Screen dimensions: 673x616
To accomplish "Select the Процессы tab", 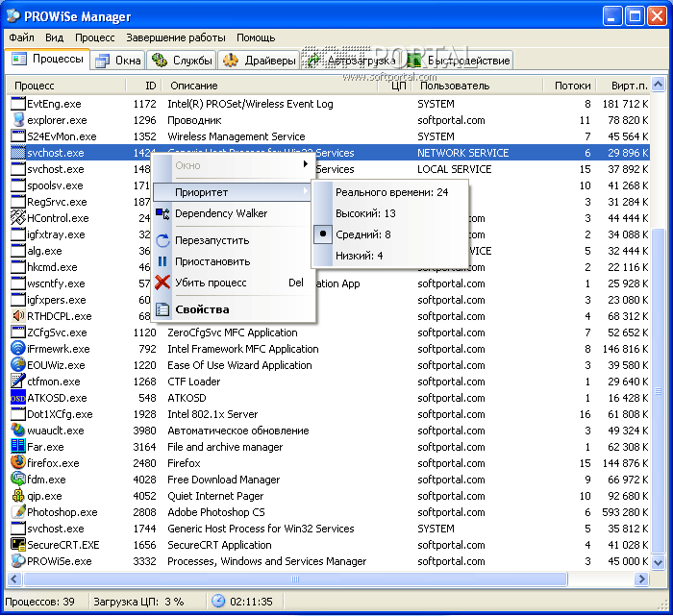I will 47,59.
